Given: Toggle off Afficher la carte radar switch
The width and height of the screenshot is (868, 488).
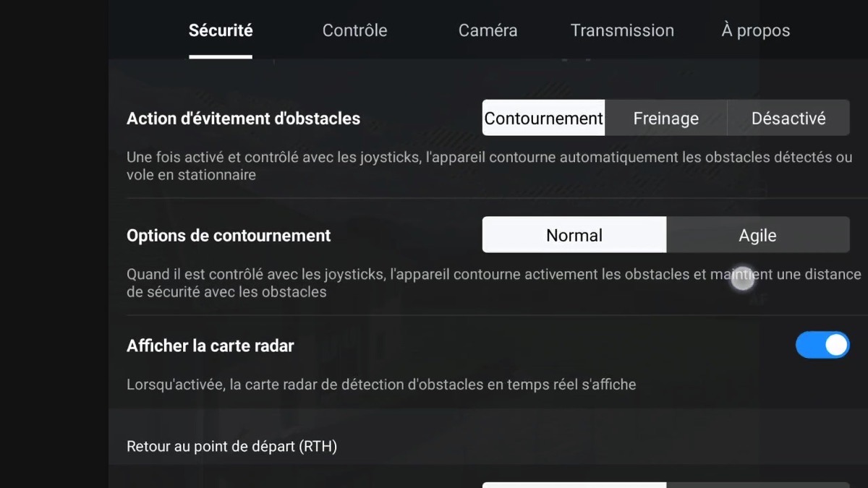Looking at the screenshot, I should coord(822,345).
